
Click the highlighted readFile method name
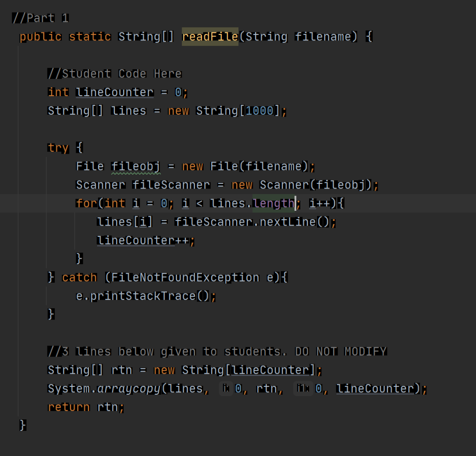pyautogui.click(x=210, y=36)
